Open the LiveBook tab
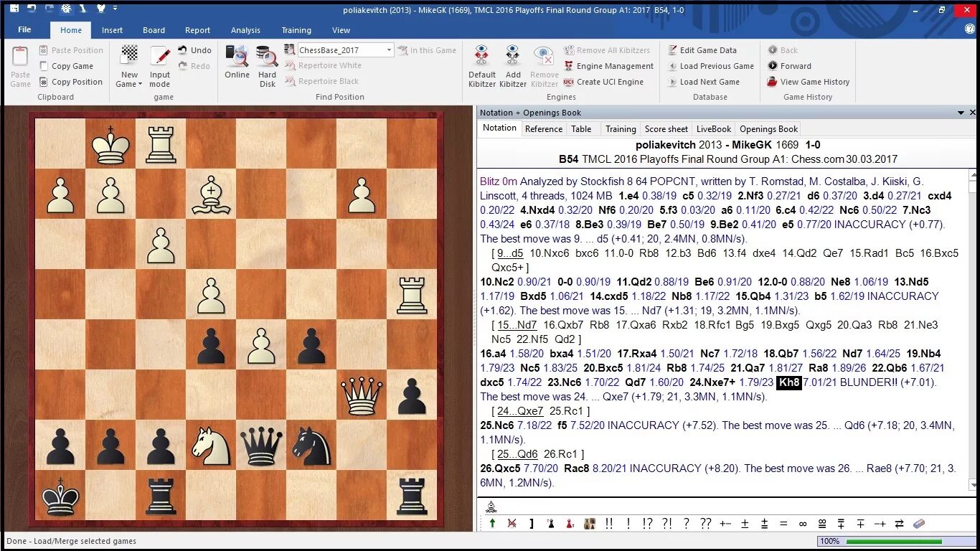Screen dimensions: 980x551 714,129
